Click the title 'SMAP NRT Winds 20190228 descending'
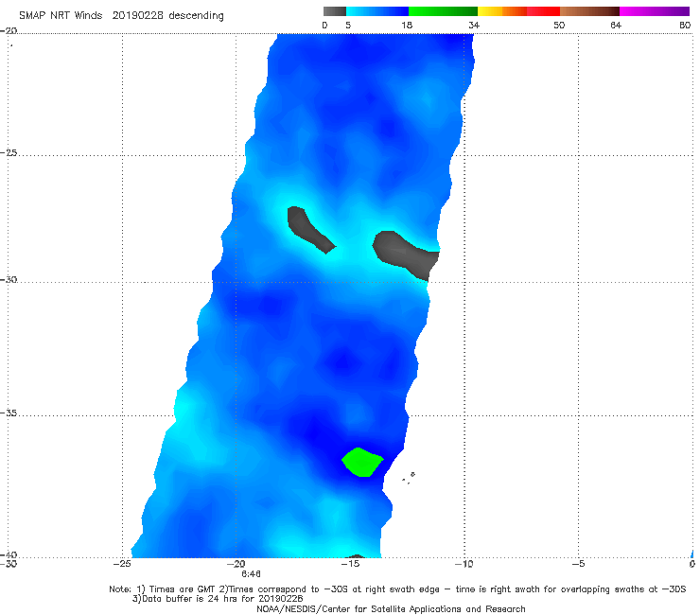 [x=121, y=16]
